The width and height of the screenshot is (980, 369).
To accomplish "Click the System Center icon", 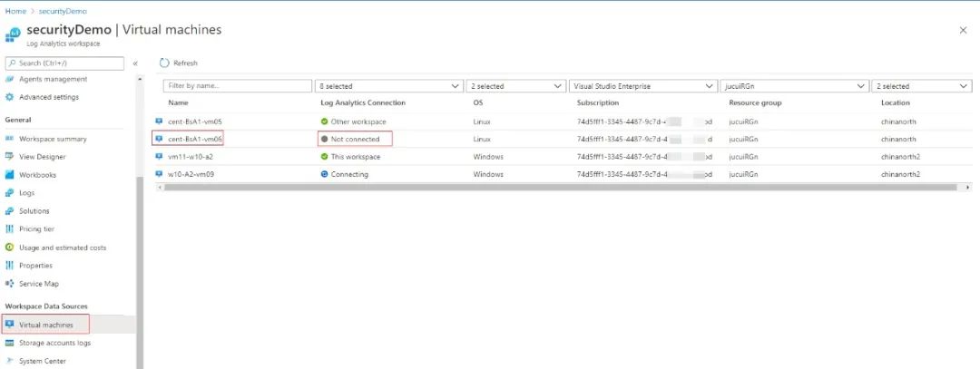I will [9, 361].
